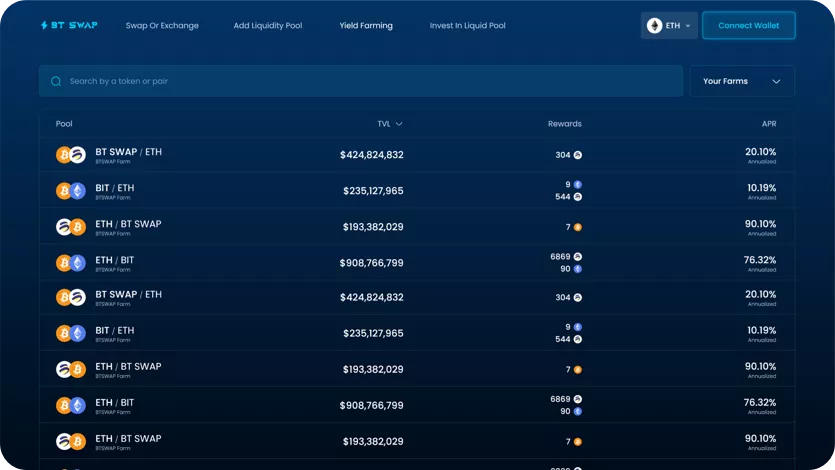Select TVL $908,766,799 in second ETH / BIT row

pyautogui.click(x=372, y=406)
